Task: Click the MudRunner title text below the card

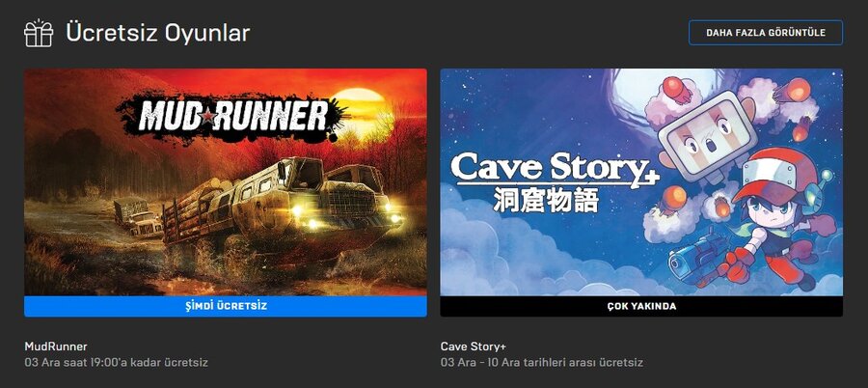Action: (x=56, y=346)
